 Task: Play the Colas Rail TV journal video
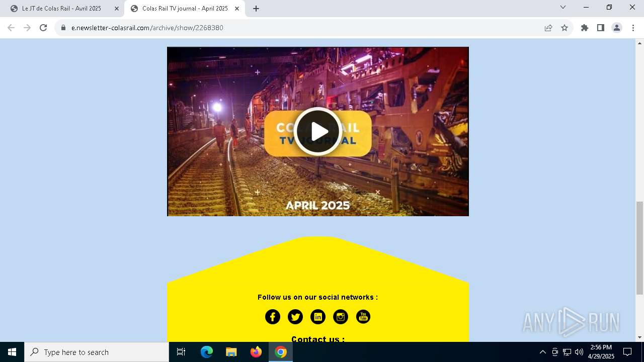(318, 132)
